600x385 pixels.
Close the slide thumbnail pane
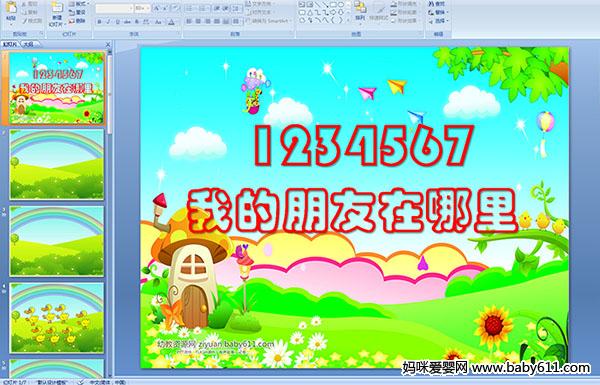coord(108,44)
